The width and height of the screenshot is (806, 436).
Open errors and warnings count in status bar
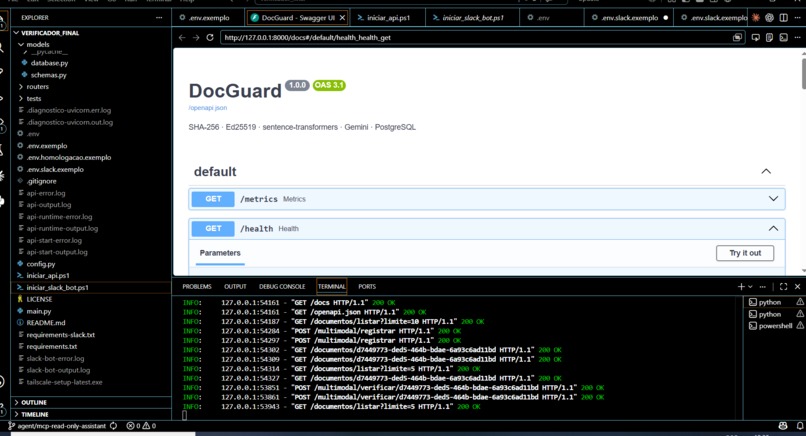tap(141, 426)
